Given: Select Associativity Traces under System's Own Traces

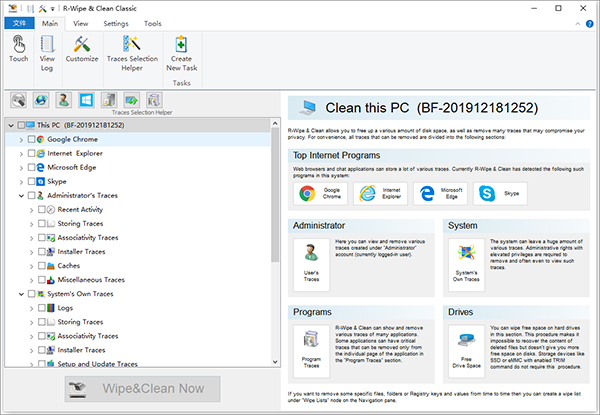Looking at the screenshot, I should (88, 336).
